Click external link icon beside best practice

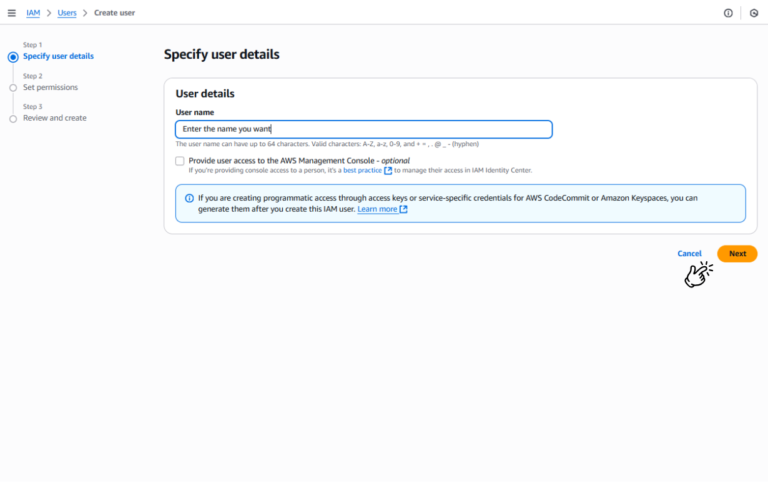pyautogui.click(x=388, y=171)
